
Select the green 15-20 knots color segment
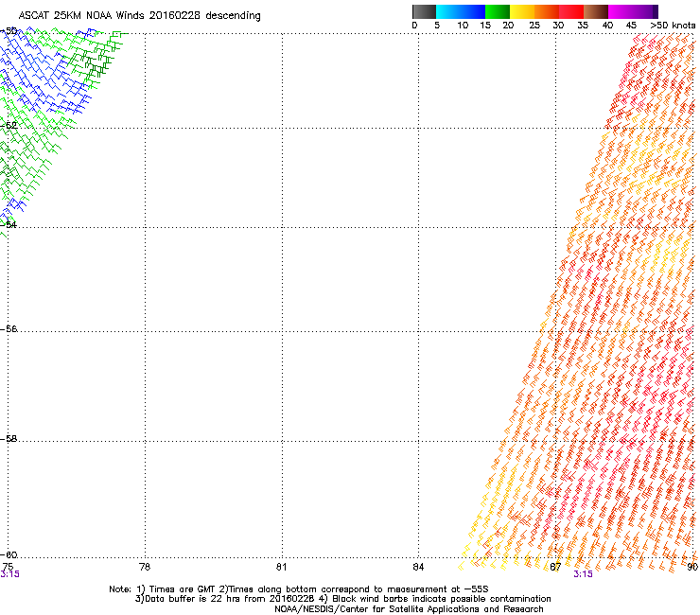tap(498, 11)
